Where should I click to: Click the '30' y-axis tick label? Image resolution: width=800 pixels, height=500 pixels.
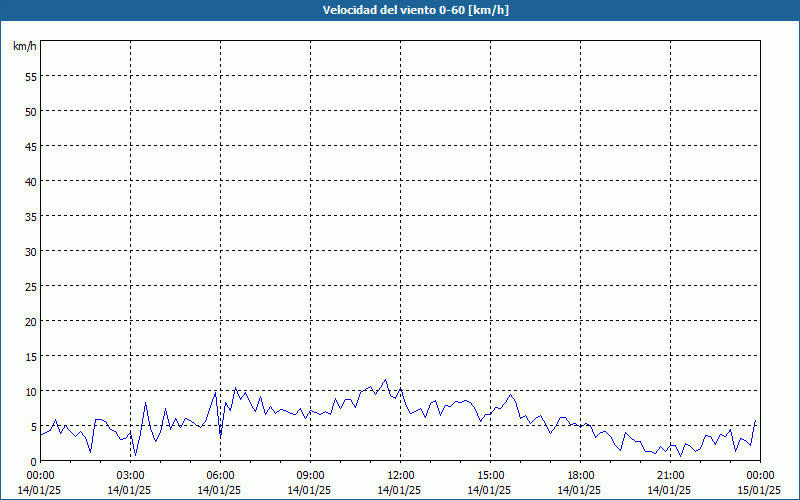coord(31,252)
